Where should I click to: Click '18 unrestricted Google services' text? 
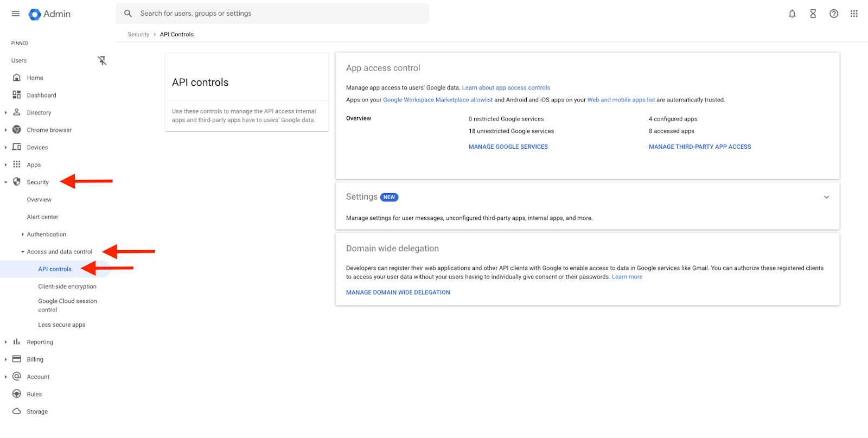click(512, 131)
